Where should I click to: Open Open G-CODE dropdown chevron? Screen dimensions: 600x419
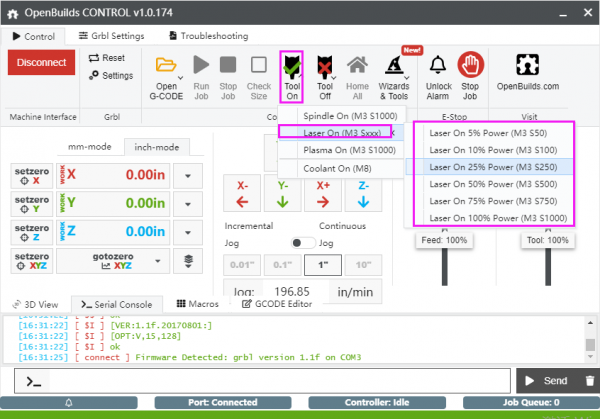(180, 78)
